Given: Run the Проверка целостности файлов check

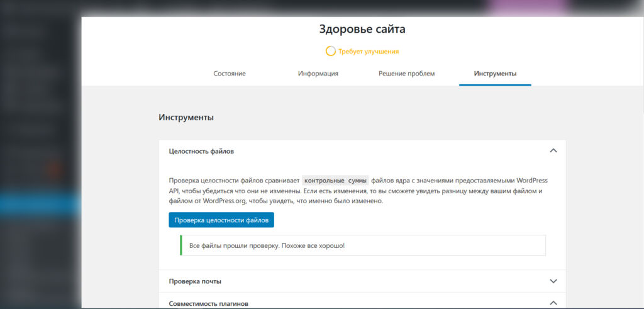Looking at the screenshot, I should tap(221, 220).
